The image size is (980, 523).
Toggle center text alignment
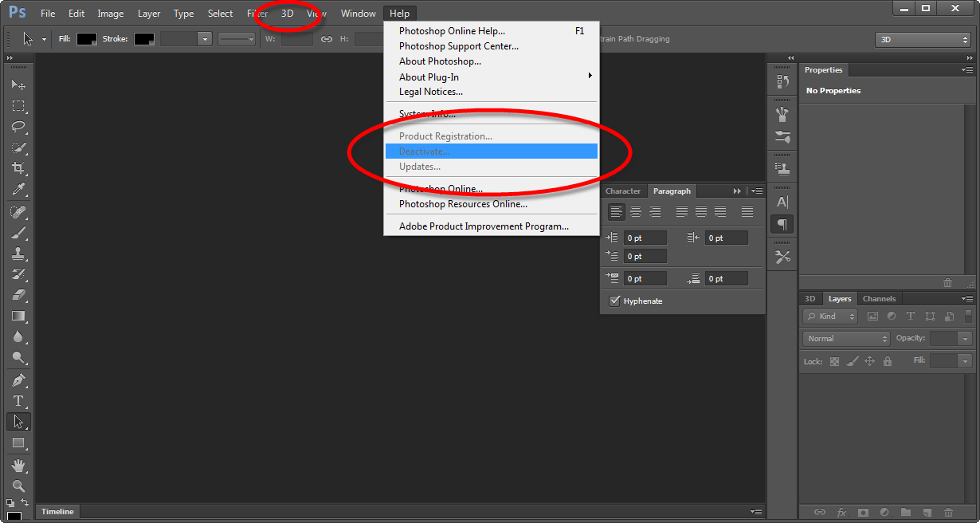(636, 211)
